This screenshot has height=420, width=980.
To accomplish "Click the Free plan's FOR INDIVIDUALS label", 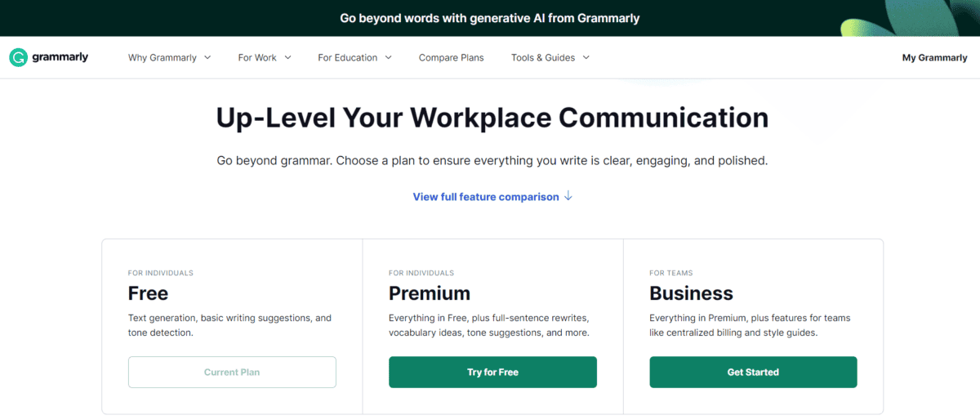I will click(161, 273).
